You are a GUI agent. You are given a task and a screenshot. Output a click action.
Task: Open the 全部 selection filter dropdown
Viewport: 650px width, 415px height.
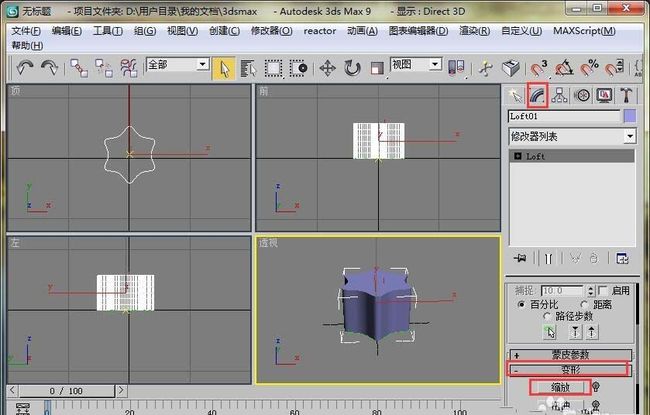coord(177,65)
